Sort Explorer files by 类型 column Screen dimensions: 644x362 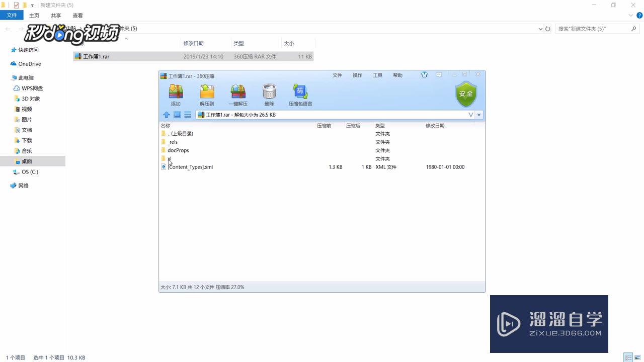click(x=239, y=43)
